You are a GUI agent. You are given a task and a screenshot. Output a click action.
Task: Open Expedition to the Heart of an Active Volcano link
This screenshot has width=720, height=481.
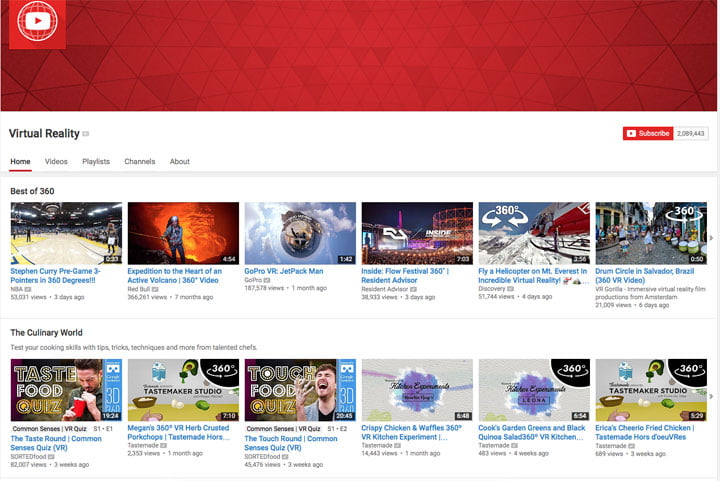(x=174, y=275)
